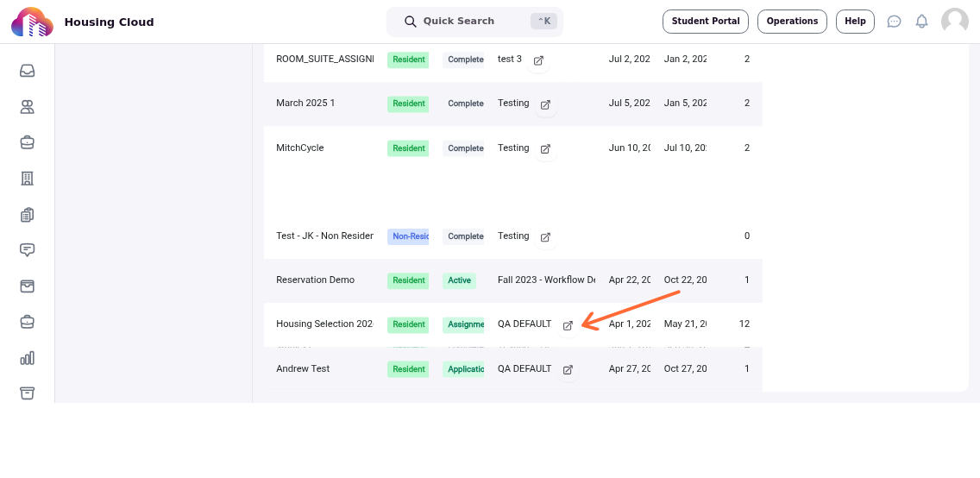Select the Reservation Demo cycle name
Screen dimensions: 980x478
point(316,280)
